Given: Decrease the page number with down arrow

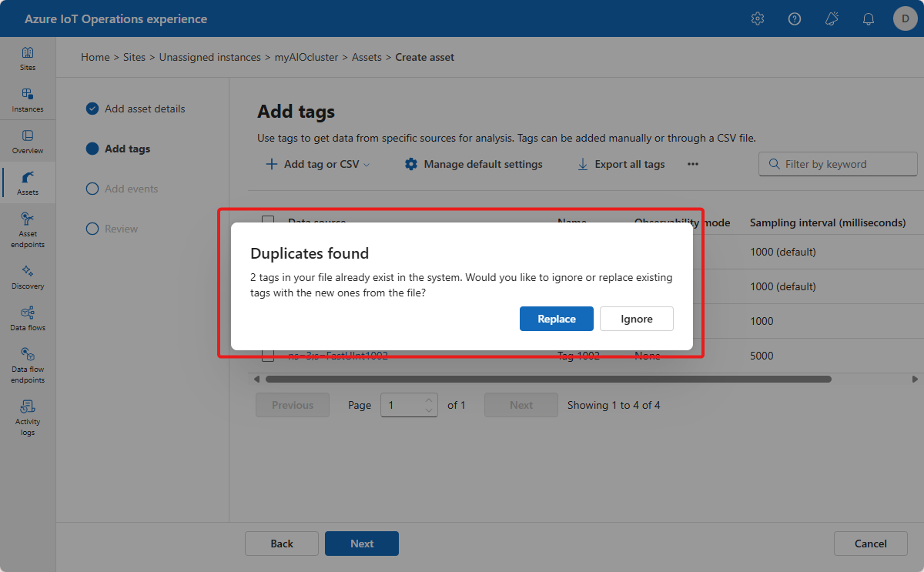Looking at the screenshot, I should pyautogui.click(x=430, y=410).
